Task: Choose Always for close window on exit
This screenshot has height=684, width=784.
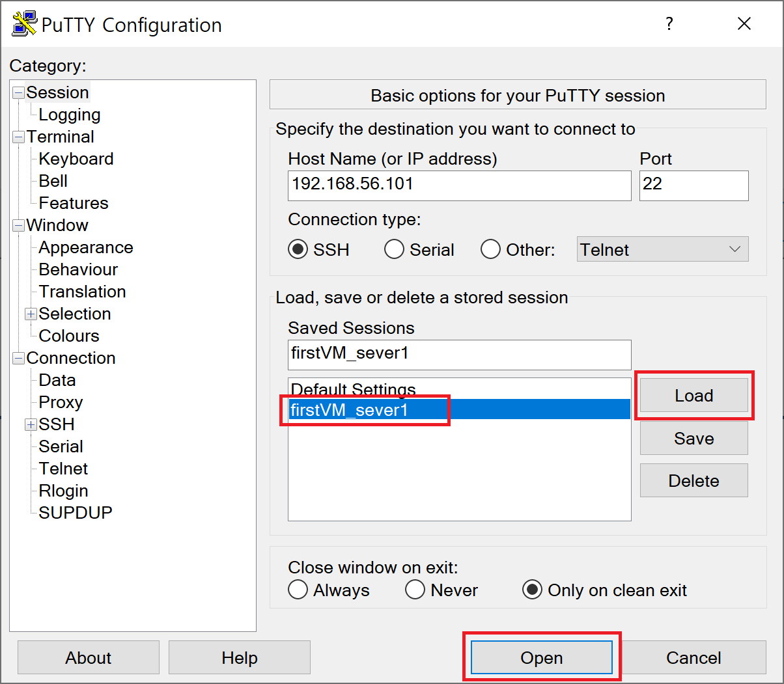Action: click(298, 590)
